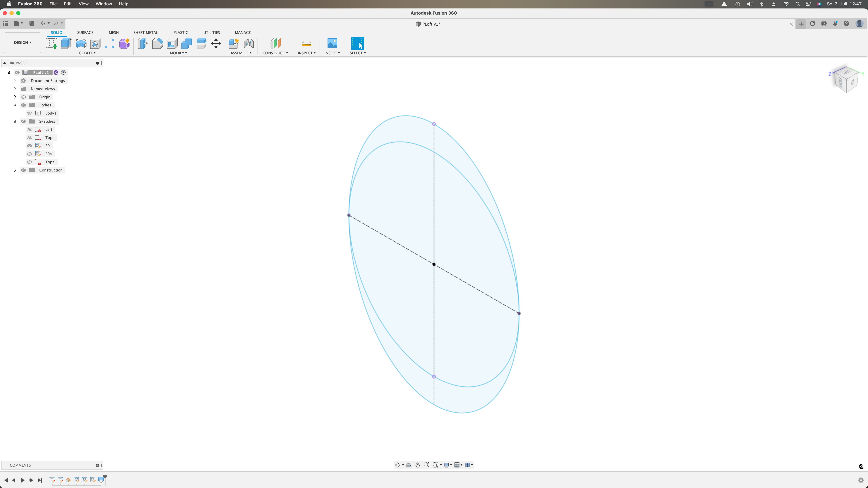The image size is (868, 488).
Task: Expand the Construction folder
Action: click(x=14, y=170)
